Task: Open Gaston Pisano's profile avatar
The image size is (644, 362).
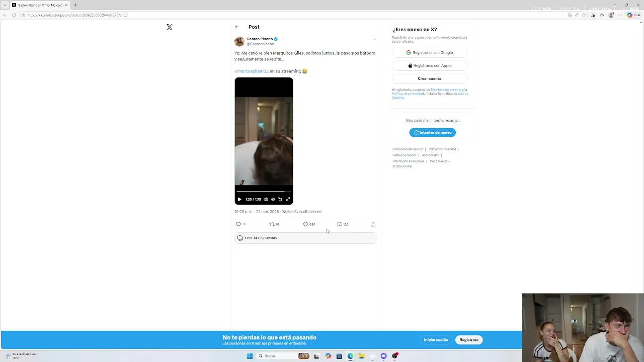Action: coord(239,41)
